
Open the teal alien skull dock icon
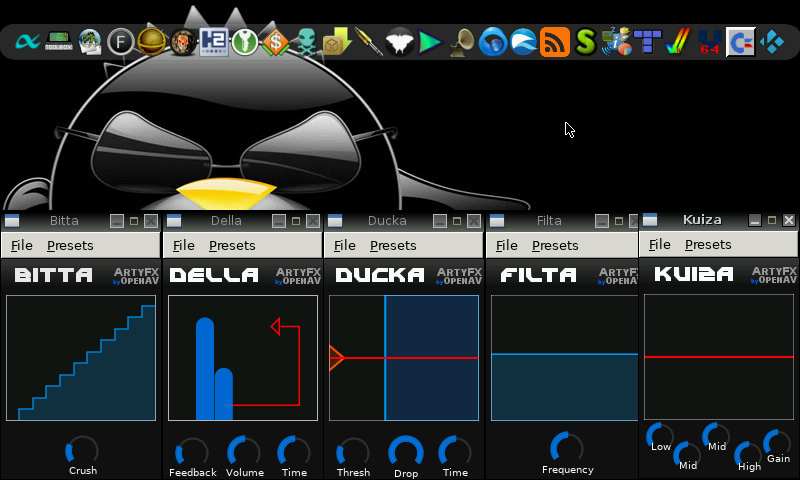(x=307, y=42)
